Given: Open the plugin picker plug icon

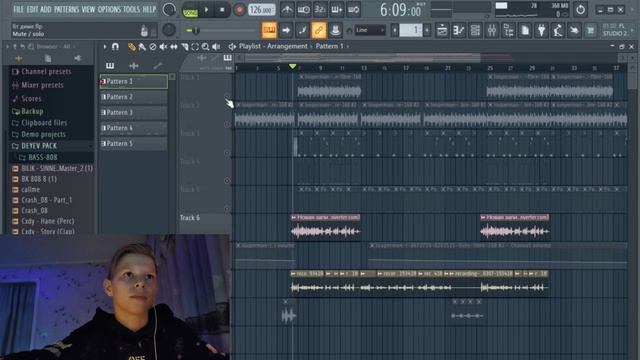Looking at the screenshot, I should coord(542,30).
